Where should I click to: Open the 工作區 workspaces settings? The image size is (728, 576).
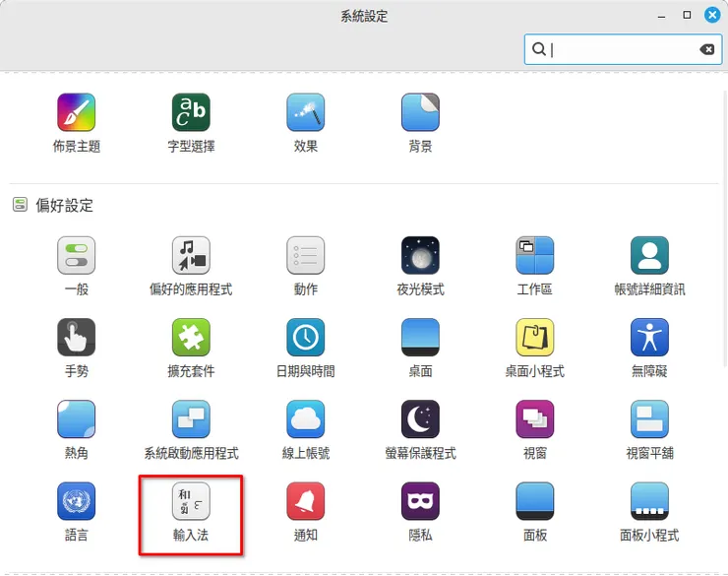(535, 266)
